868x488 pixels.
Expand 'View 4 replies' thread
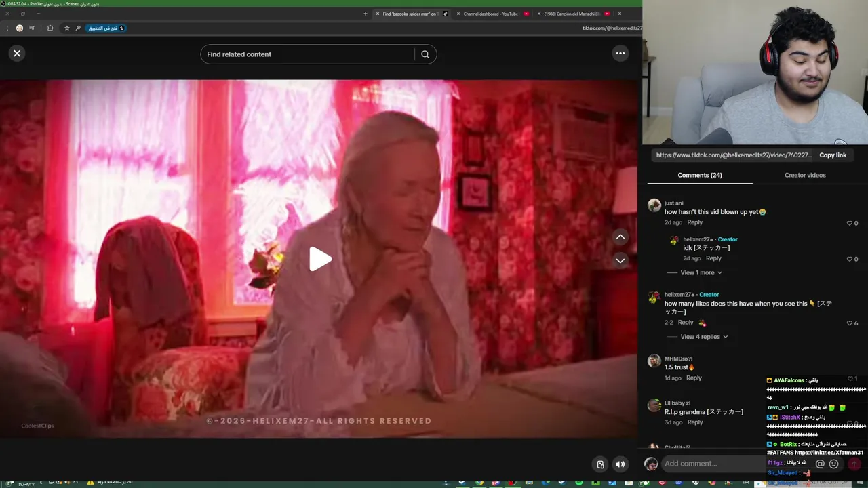point(704,337)
